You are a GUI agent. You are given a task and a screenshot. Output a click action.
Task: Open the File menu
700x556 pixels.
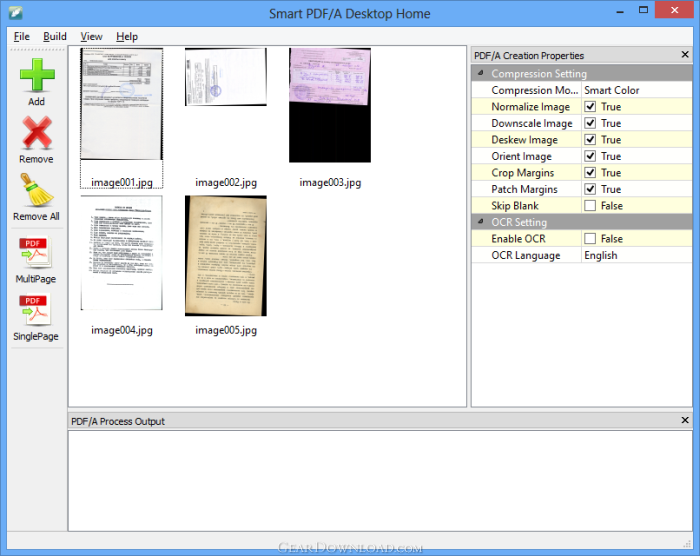pyautogui.click(x=21, y=37)
